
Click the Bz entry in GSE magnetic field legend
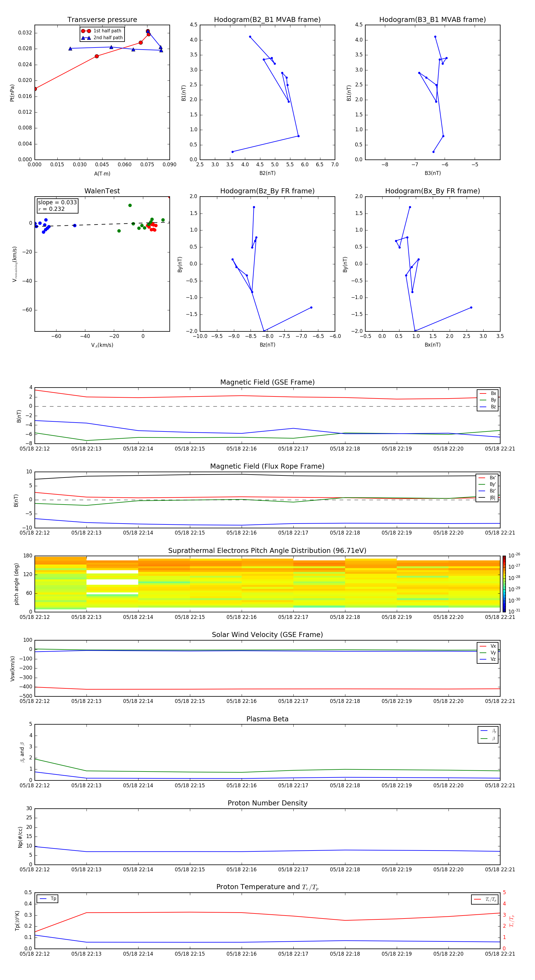point(488,407)
